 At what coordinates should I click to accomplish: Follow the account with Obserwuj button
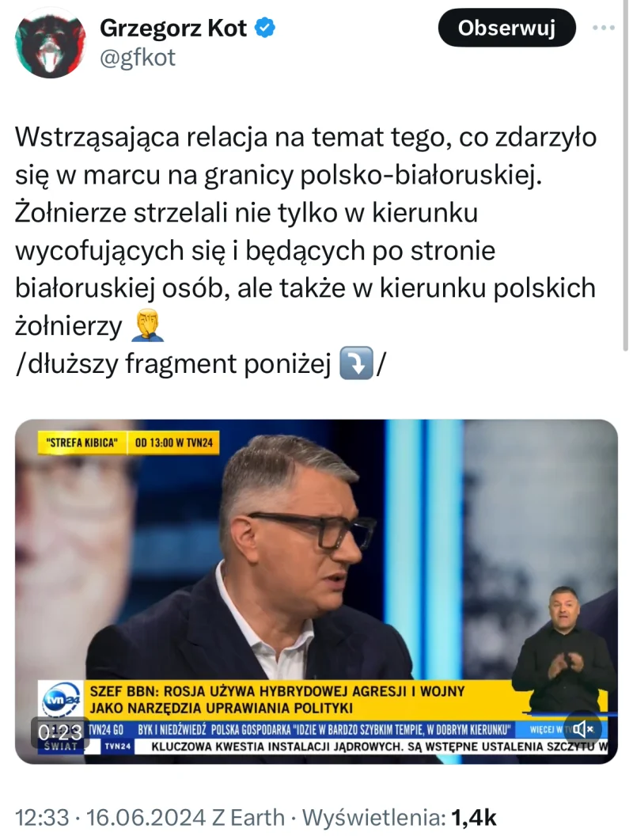[x=506, y=28]
